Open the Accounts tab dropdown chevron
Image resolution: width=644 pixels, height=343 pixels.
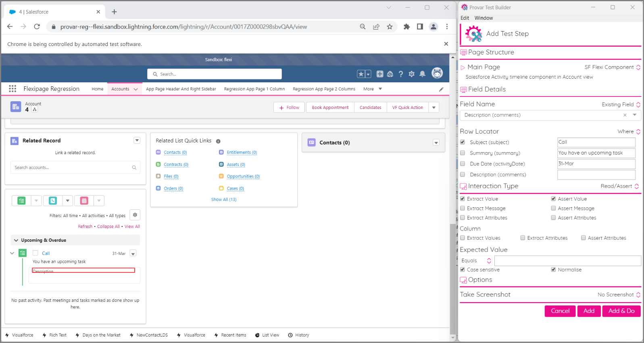(x=135, y=89)
